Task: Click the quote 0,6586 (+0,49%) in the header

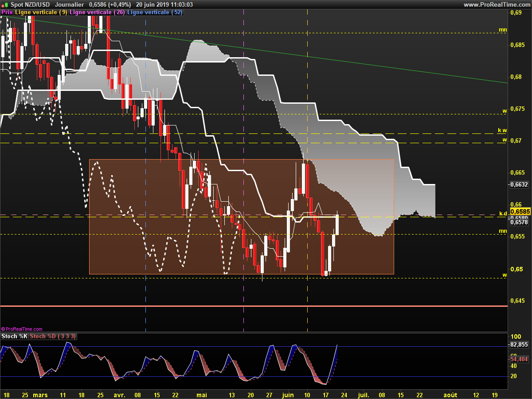Action: coord(110,4)
